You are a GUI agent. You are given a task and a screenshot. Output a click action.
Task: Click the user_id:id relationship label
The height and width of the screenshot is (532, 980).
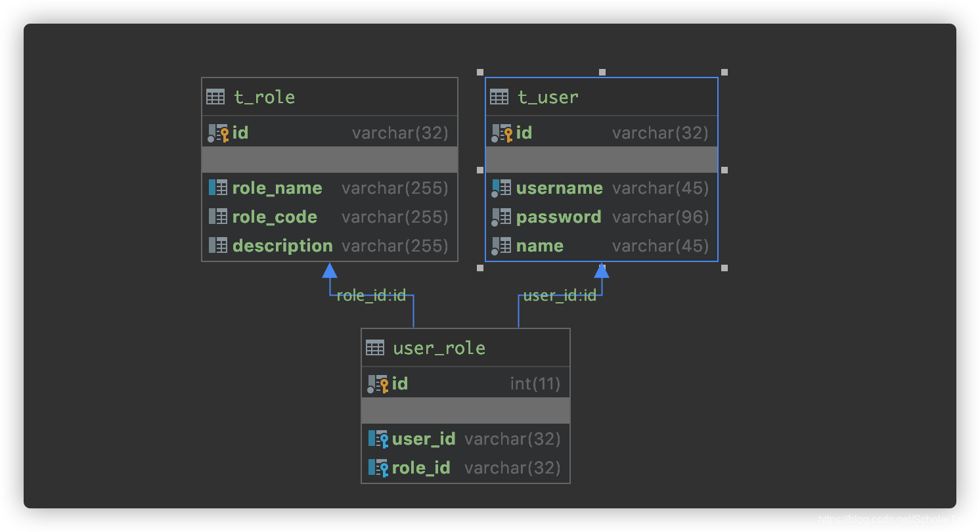pos(560,296)
